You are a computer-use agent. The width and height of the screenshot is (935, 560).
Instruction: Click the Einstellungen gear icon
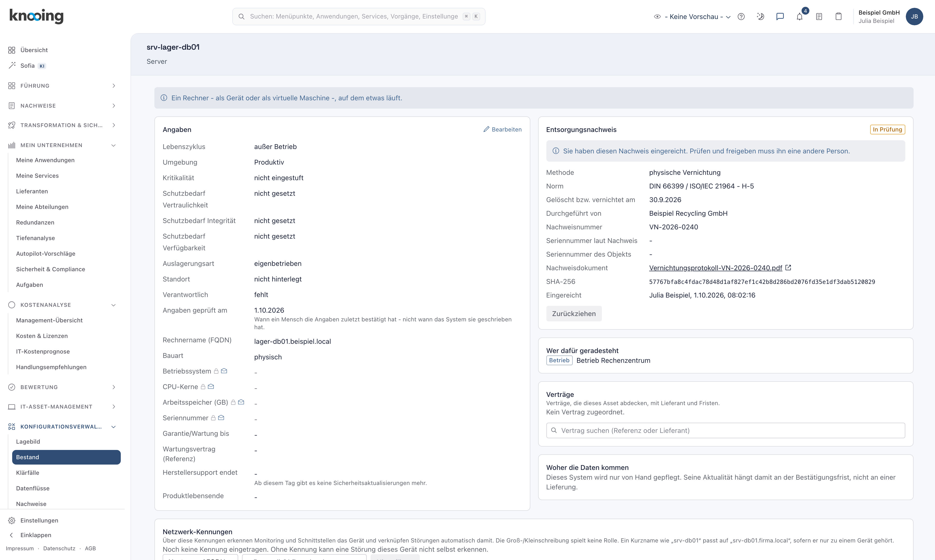tap(12, 520)
